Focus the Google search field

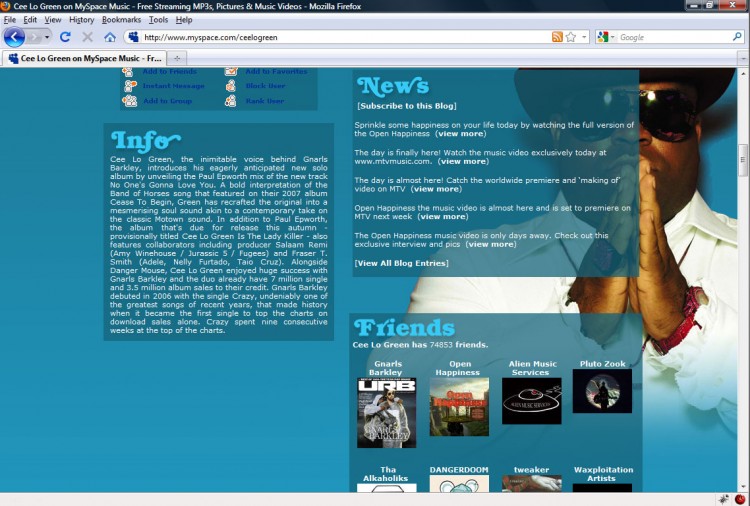click(x=674, y=37)
